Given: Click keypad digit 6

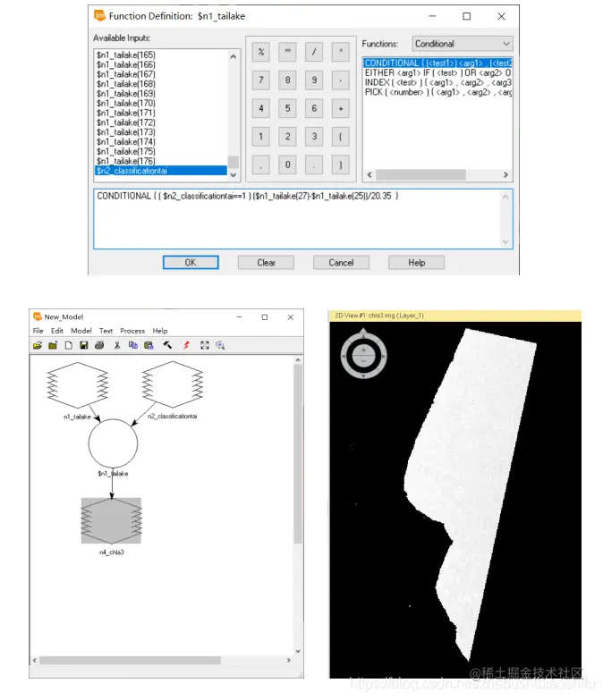Looking at the screenshot, I should (314, 108).
